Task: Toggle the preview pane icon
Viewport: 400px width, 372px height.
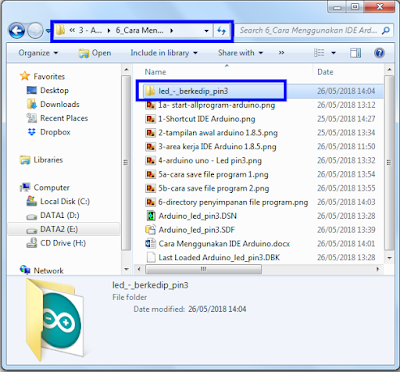Action: click(355, 53)
